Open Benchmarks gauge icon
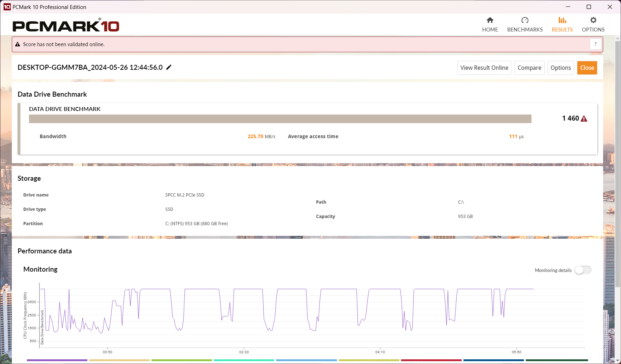The width and height of the screenshot is (621, 364). (525, 20)
